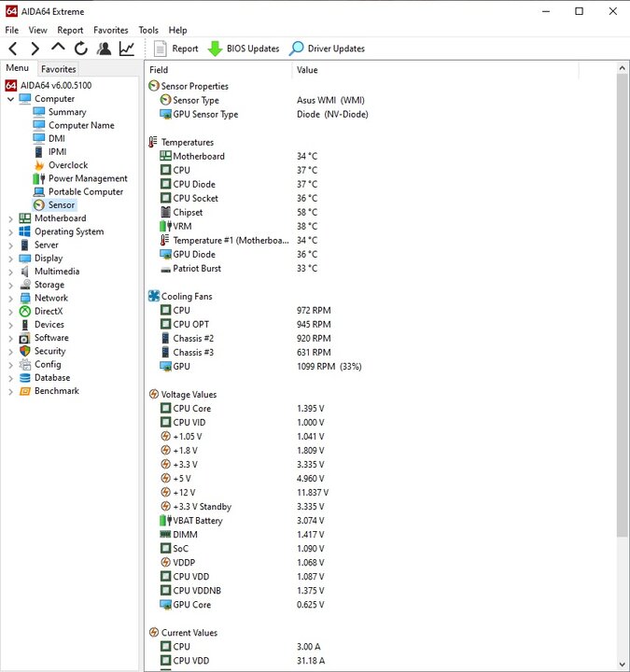Go back with the left arrow toolbar icon
630x672 pixels.
coord(13,49)
